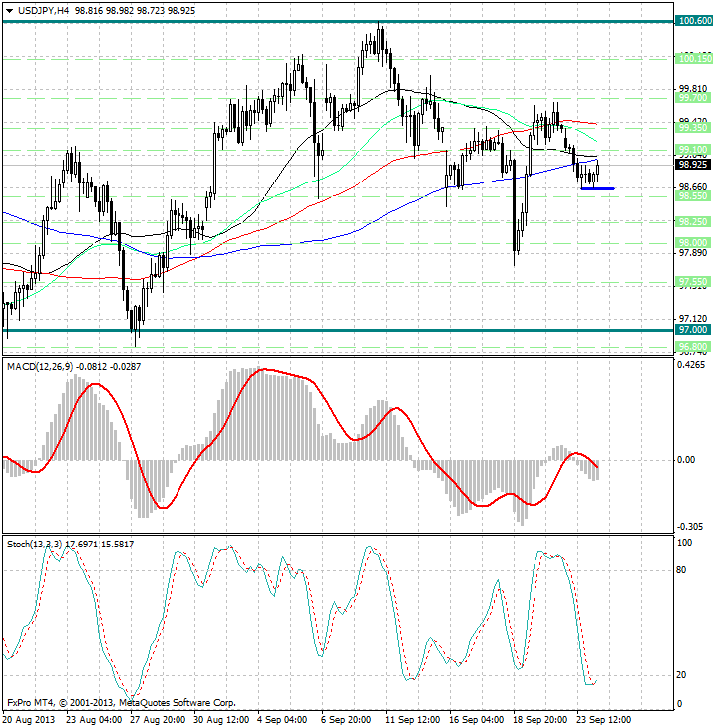Screen dimensions: 713x728
Task: Click the Stochastic 100 level label
Action: click(x=685, y=543)
